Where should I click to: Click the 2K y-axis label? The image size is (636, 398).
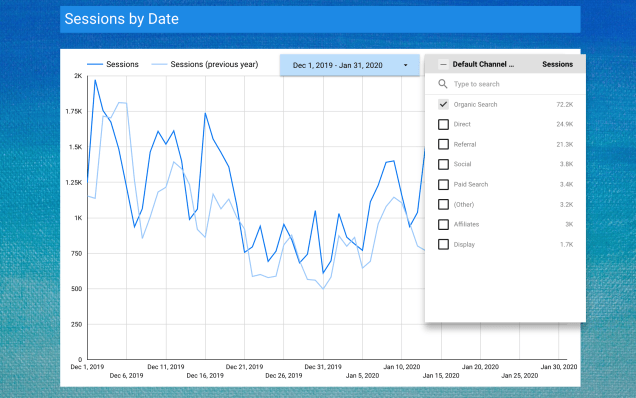(78, 76)
